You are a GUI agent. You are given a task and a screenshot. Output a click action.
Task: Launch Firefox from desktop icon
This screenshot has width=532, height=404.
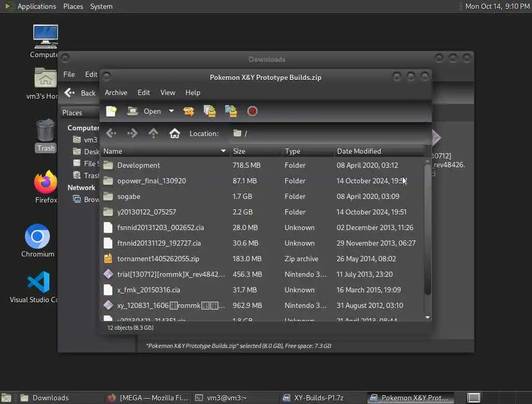46,186
